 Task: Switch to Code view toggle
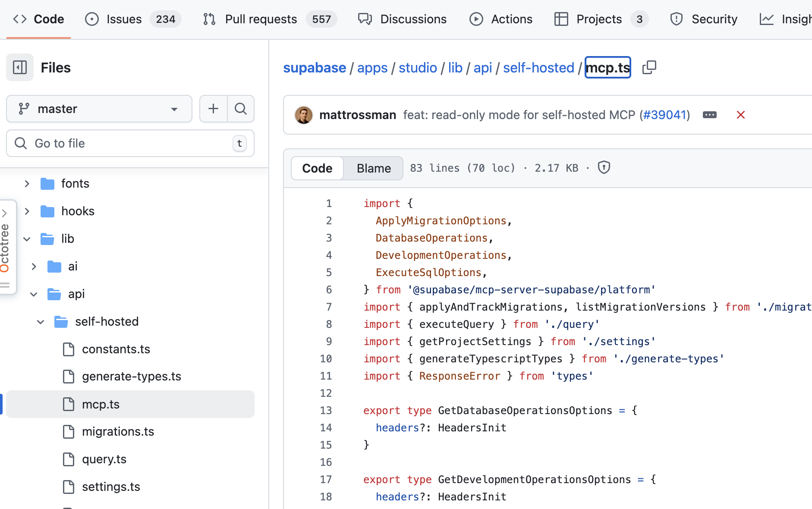(317, 168)
